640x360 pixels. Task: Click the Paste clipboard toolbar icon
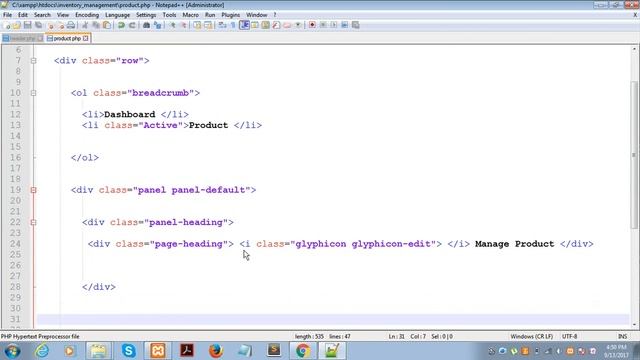(x=107, y=25)
